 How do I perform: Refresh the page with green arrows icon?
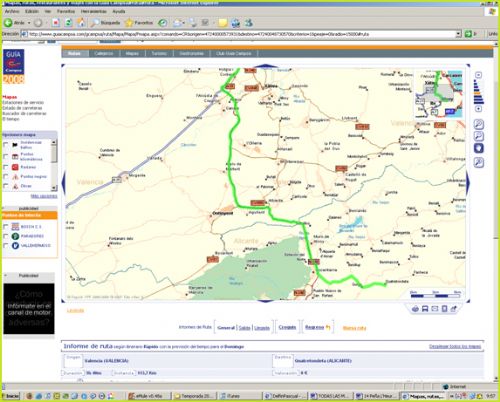click(x=68, y=23)
